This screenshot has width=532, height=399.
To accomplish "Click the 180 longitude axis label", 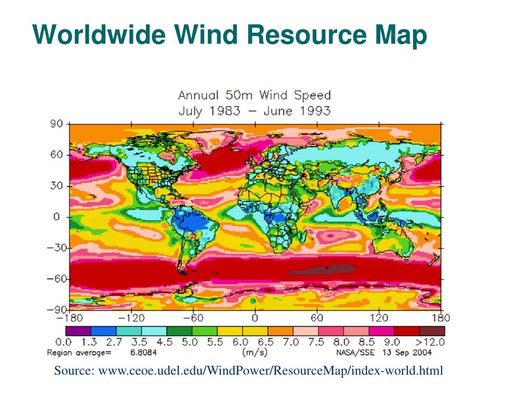I will point(441,318).
